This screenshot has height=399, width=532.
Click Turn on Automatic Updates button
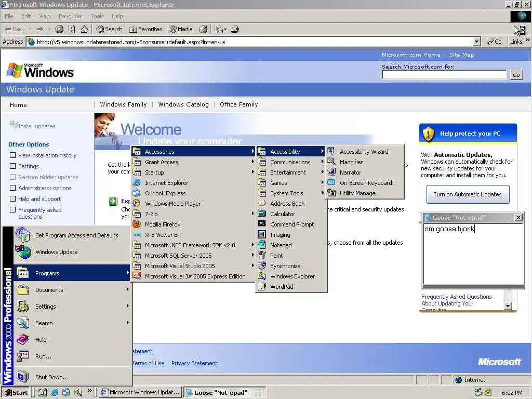tap(468, 194)
